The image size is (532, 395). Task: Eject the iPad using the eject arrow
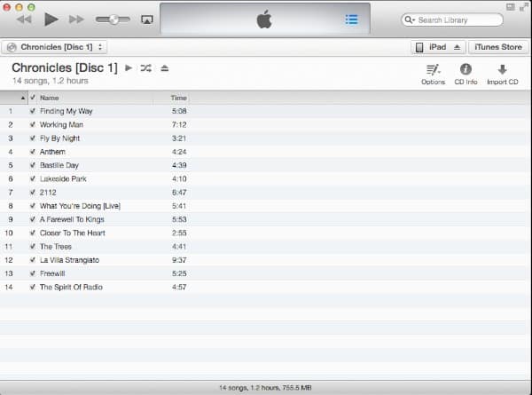457,47
